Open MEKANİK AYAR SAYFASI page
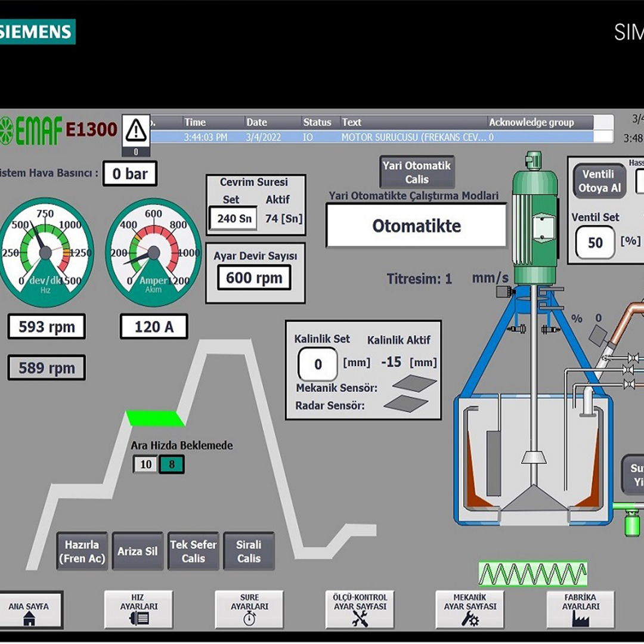The height and width of the screenshot is (644, 644). point(470,609)
